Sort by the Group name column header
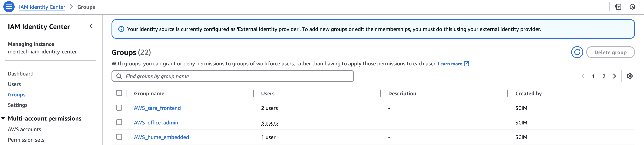644x145 pixels. coord(149,93)
